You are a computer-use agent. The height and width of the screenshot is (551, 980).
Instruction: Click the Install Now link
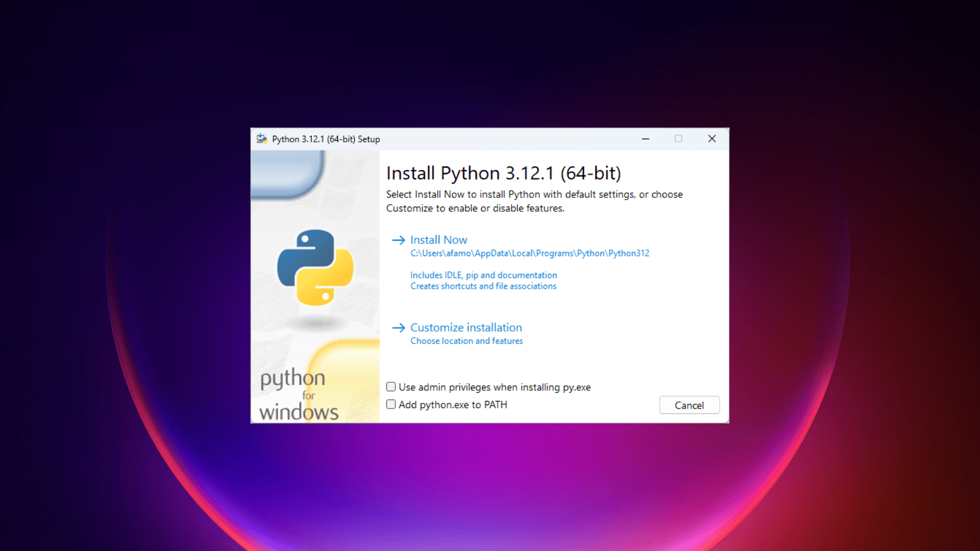(438, 240)
